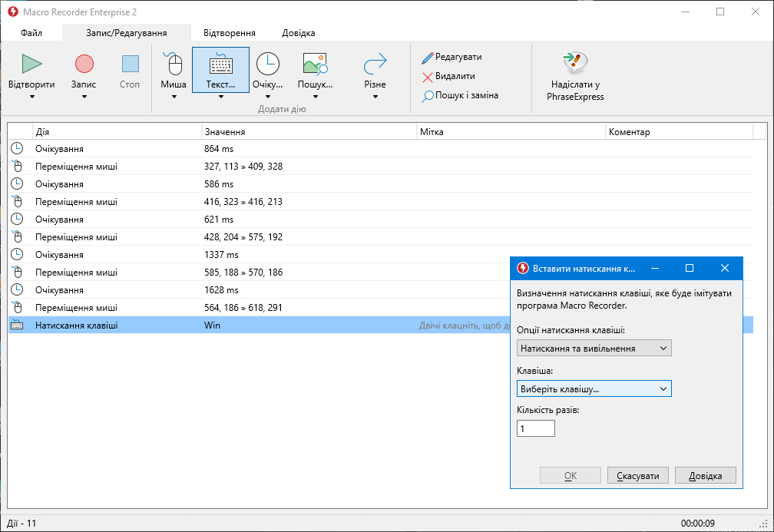Click the Macro Recorder logo in the dialog title
This screenshot has height=532, width=774.
[x=522, y=268]
